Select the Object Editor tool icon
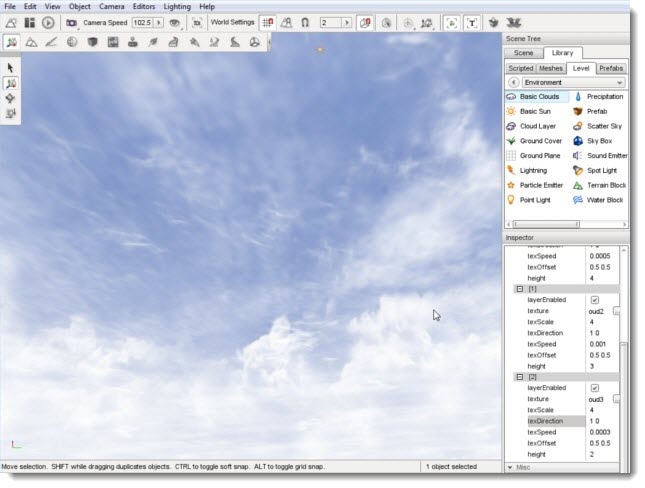This screenshot has height=488, width=645. 12,42
